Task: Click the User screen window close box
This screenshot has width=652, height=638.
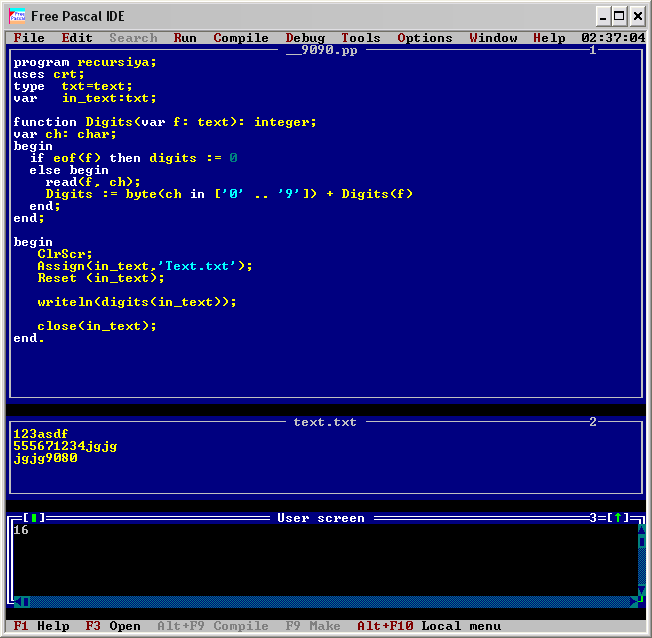Action: click(x=33, y=518)
